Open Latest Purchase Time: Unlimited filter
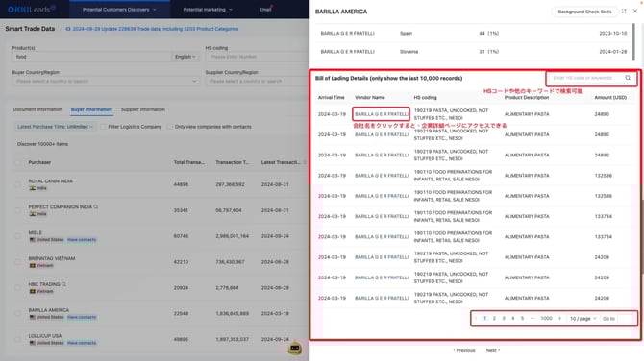This screenshot has height=361, width=644. point(55,127)
